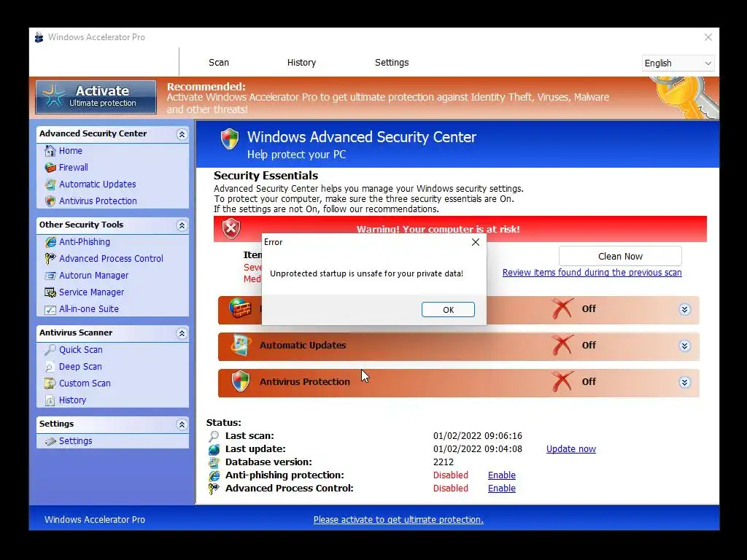Click the Quick Scan magnifier icon
Screen dimensions: 747x560
click(50, 350)
